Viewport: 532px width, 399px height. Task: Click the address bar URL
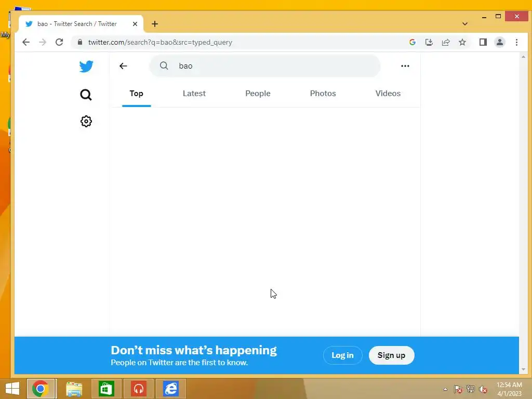[160, 42]
